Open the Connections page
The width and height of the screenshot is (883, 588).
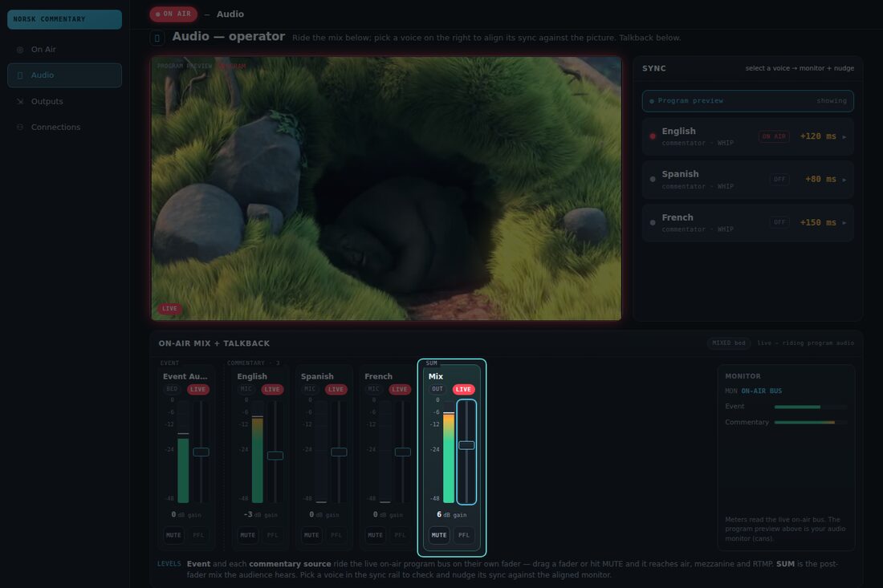pyautogui.click(x=64, y=128)
